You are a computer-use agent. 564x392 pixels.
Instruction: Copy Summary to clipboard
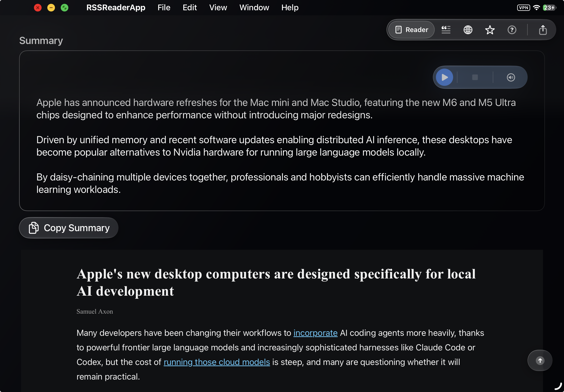point(69,228)
